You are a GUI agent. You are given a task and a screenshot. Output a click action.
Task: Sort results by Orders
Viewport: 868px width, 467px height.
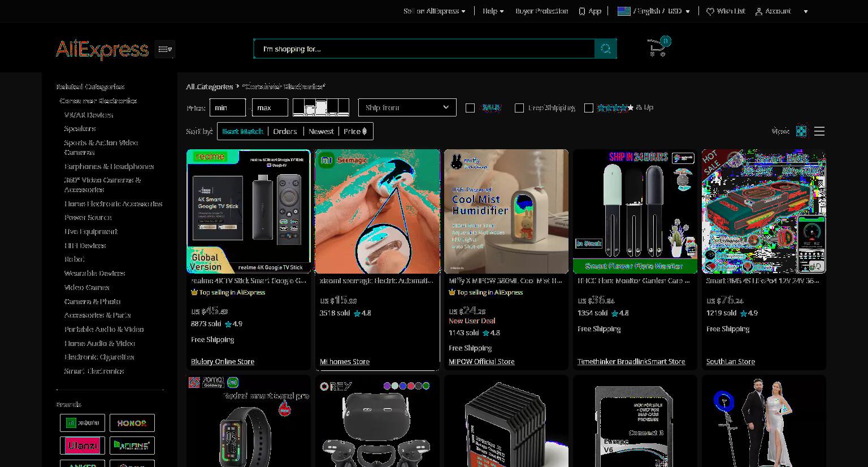(285, 132)
